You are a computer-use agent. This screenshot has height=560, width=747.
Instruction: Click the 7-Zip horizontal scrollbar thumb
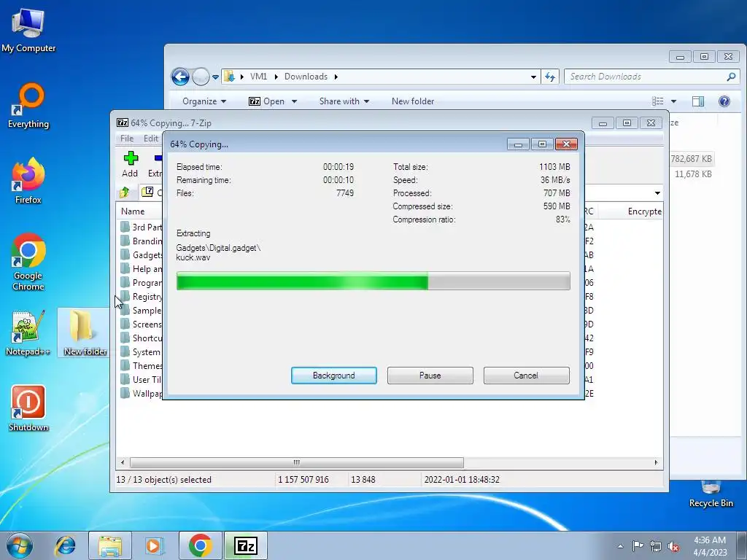[x=296, y=462]
